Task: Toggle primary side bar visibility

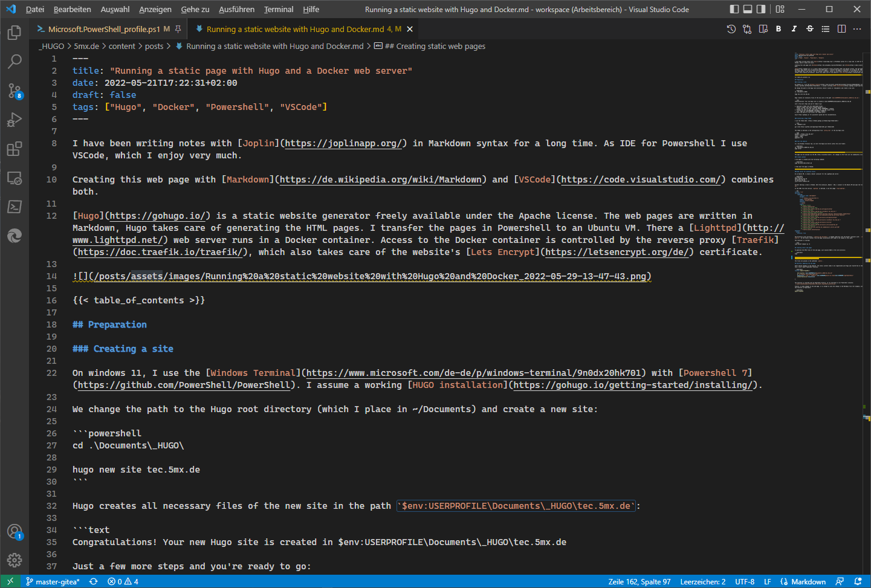Action: (734, 9)
